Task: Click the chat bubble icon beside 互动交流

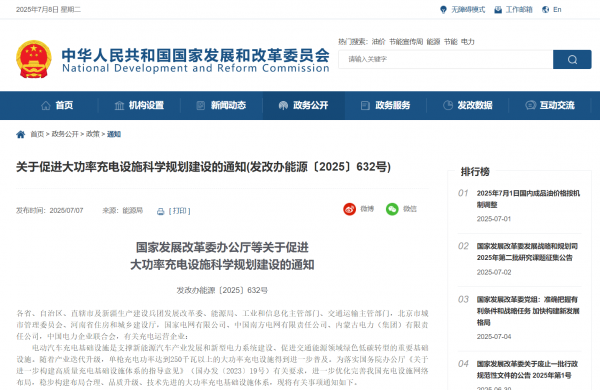Action: click(530, 105)
